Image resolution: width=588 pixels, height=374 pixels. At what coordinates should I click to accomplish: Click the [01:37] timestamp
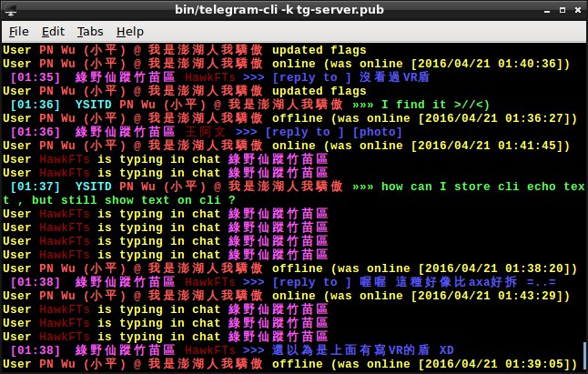[x=35, y=187]
